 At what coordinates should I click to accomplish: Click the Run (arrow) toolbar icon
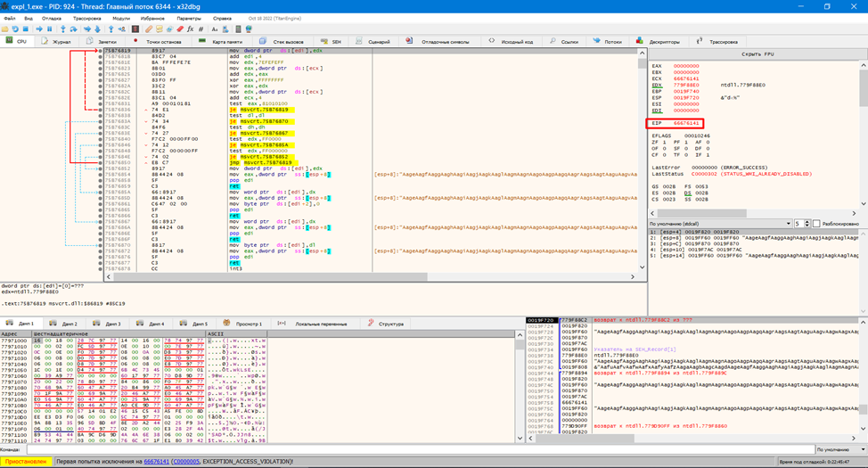click(x=38, y=29)
